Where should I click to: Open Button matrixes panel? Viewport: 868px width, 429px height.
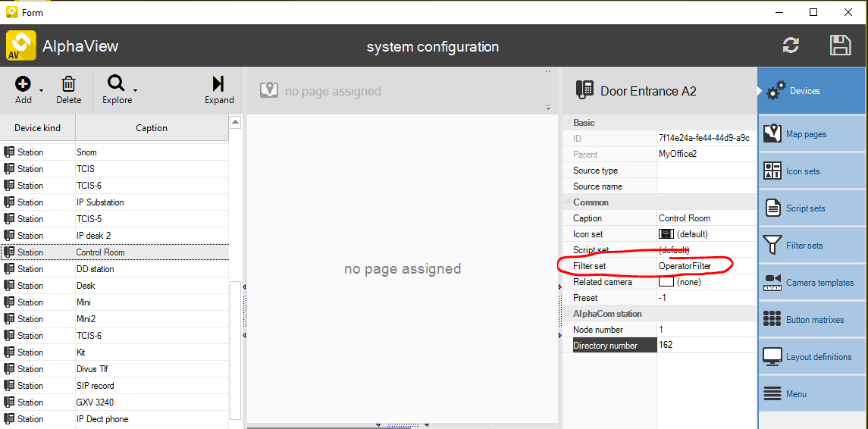tap(811, 320)
